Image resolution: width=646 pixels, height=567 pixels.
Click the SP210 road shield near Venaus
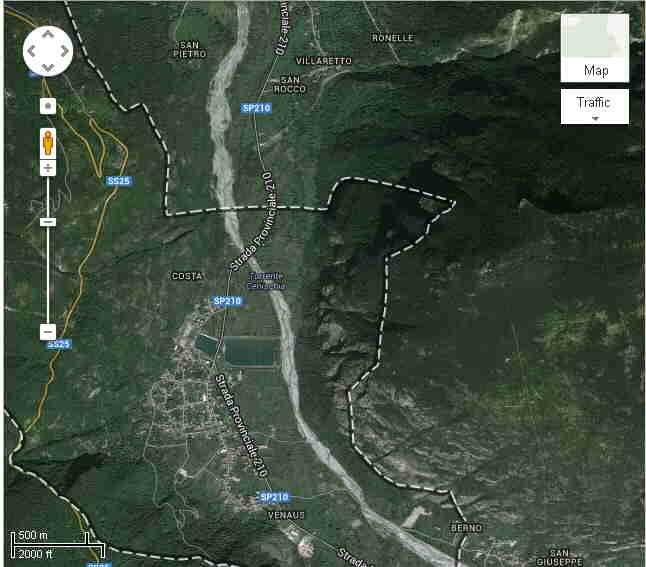coord(273,497)
